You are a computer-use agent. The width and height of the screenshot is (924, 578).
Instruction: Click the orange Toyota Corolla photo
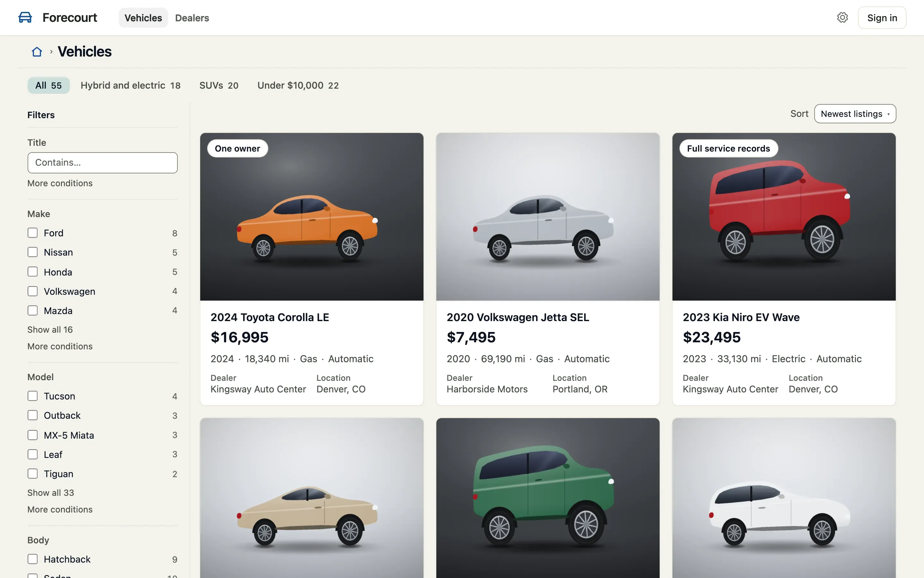click(x=312, y=217)
